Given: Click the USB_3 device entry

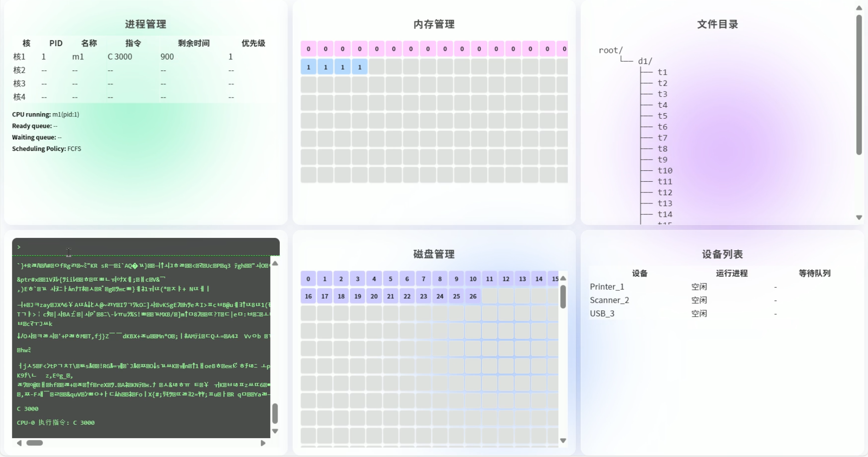Looking at the screenshot, I should 602,313.
